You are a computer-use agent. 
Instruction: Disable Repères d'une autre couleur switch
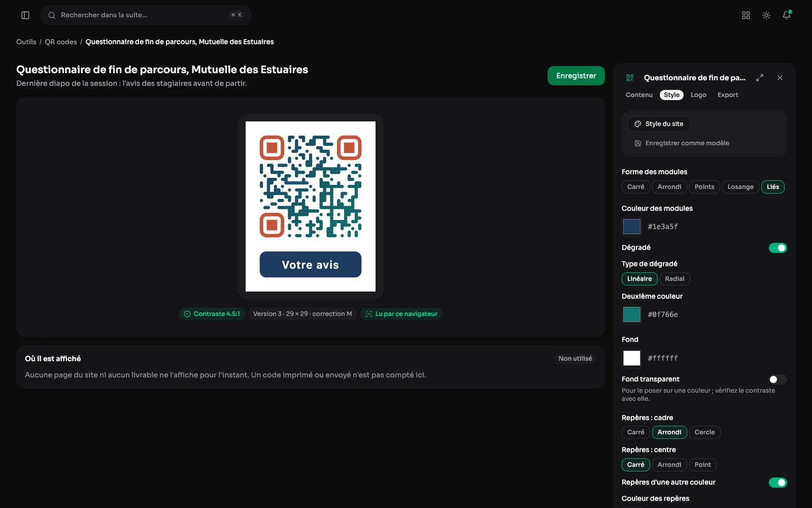click(777, 483)
